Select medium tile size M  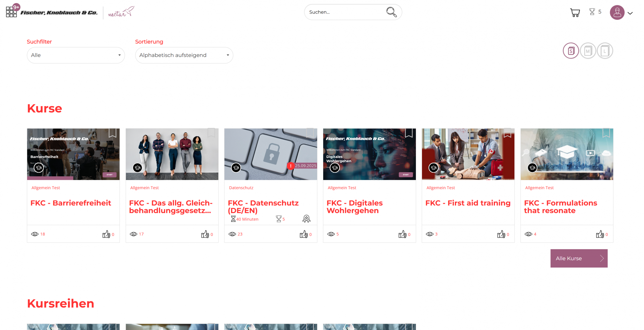(x=588, y=51)
